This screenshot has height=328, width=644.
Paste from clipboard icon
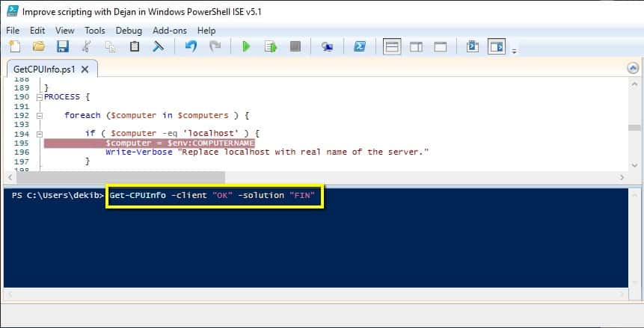135,46
